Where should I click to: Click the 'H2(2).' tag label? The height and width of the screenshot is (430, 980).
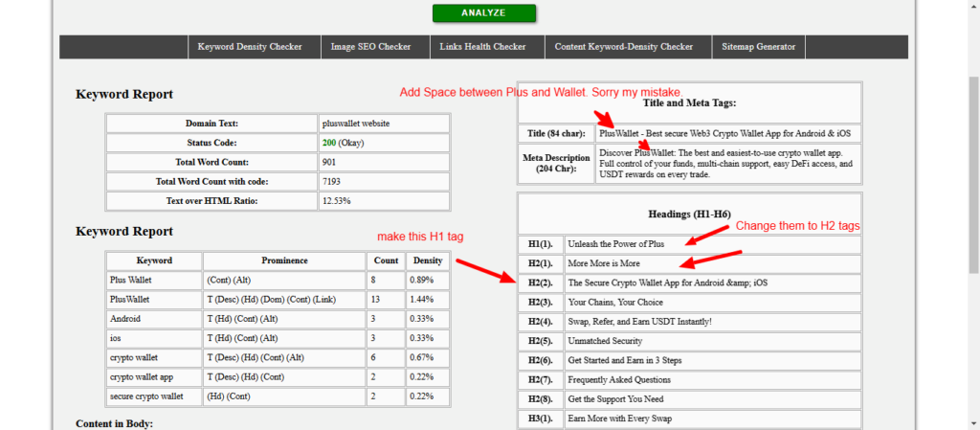tap(542, 283)
